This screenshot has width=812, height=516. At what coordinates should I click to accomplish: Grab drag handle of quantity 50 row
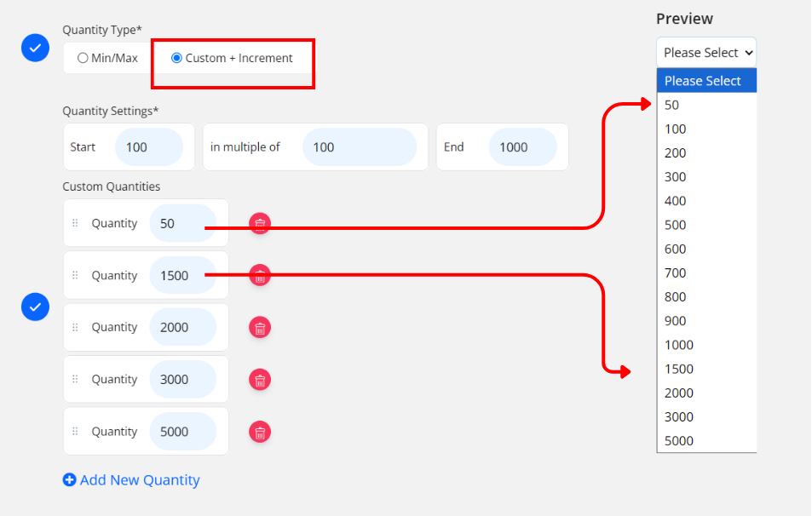[x=75, y=223]
